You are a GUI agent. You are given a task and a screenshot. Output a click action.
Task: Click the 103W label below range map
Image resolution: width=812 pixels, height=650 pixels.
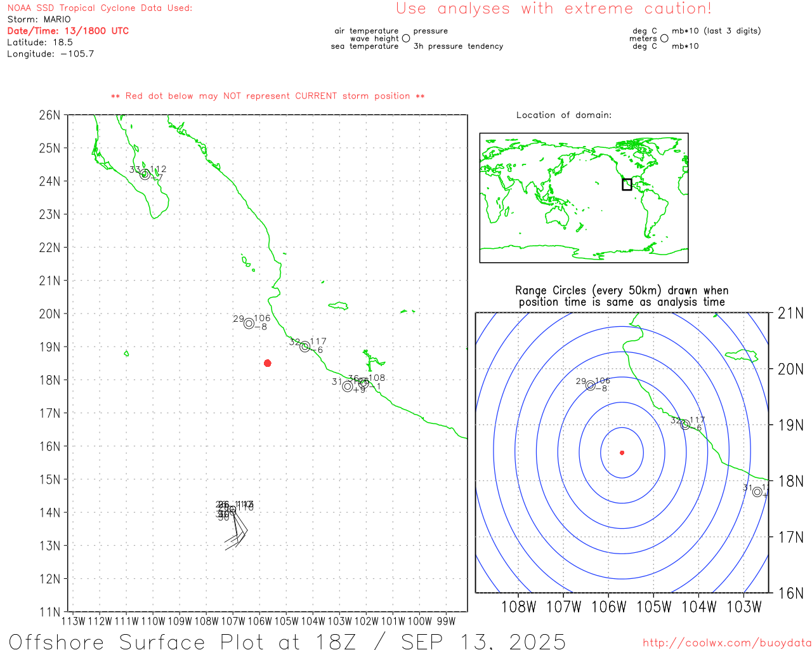point(743,607)
